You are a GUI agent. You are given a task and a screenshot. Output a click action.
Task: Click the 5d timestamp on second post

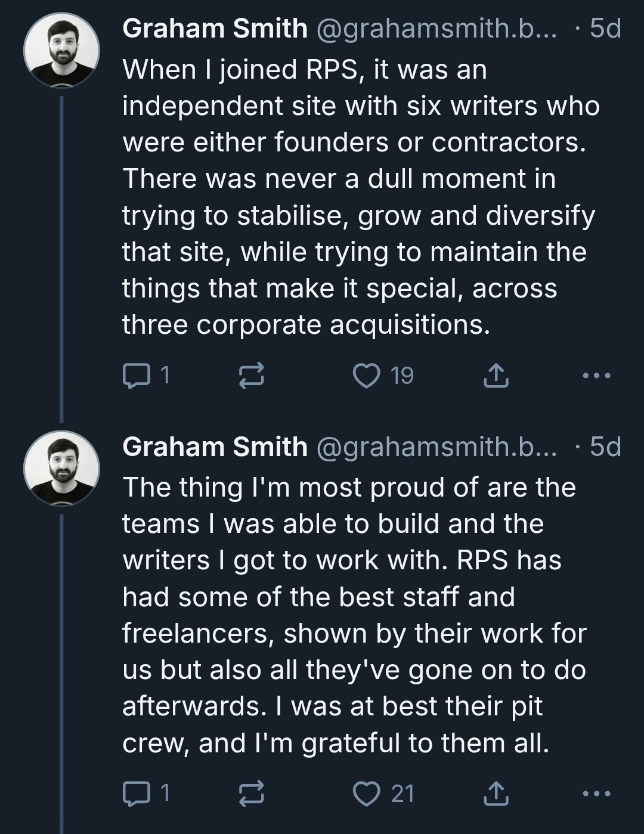click(605, 447)
